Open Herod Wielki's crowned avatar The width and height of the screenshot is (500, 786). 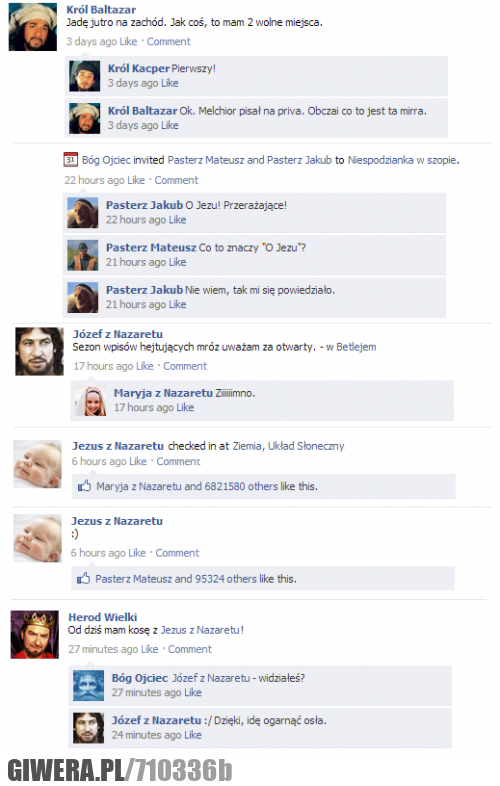click(35, 634)
